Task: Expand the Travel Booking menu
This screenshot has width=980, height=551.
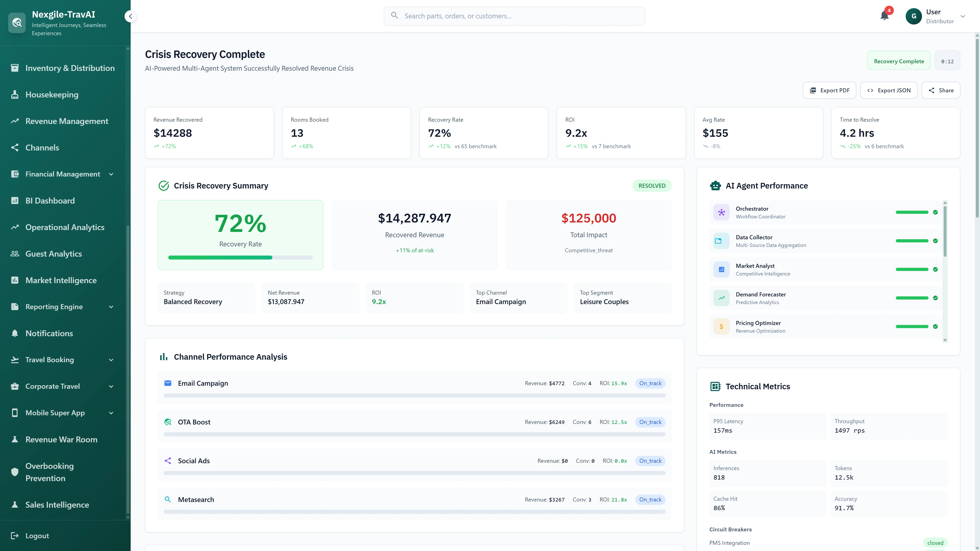Action: pyautogui.click(x=111, y=360)
